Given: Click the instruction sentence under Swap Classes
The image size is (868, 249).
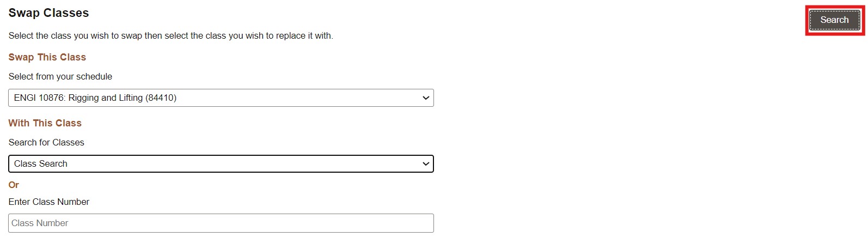Looking at the screenshot, I should coord(170,36).
